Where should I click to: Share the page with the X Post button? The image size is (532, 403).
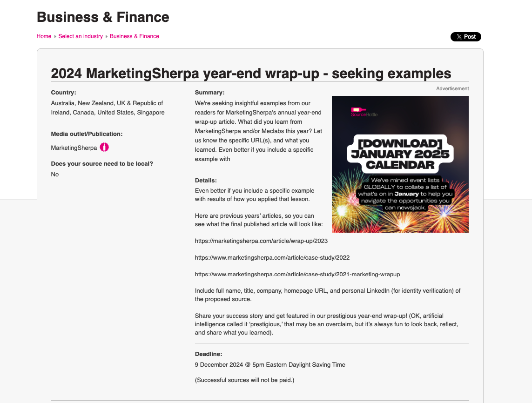(x=465, y=37)
